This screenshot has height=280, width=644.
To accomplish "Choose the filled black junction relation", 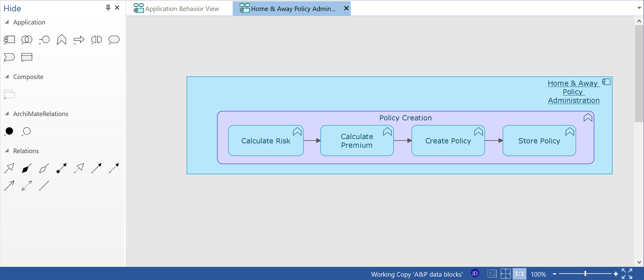I will [9, 131].
